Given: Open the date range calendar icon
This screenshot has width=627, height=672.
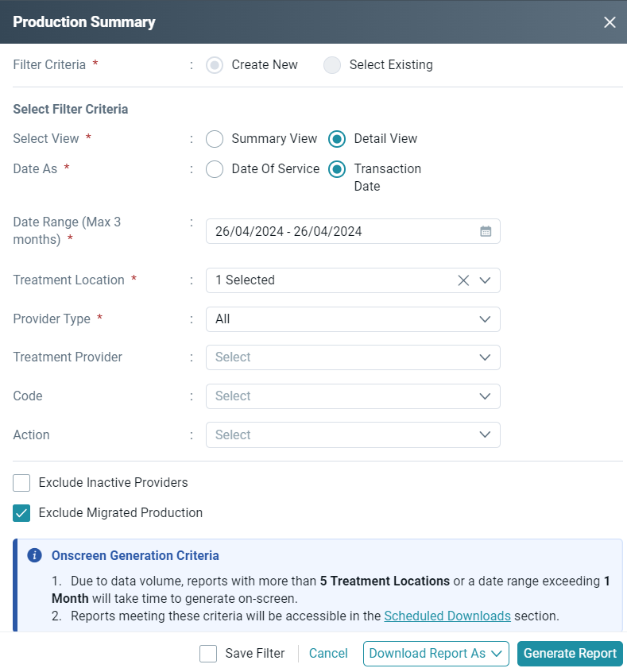Looking at the screenshot, I should click(x=486, y=231).
